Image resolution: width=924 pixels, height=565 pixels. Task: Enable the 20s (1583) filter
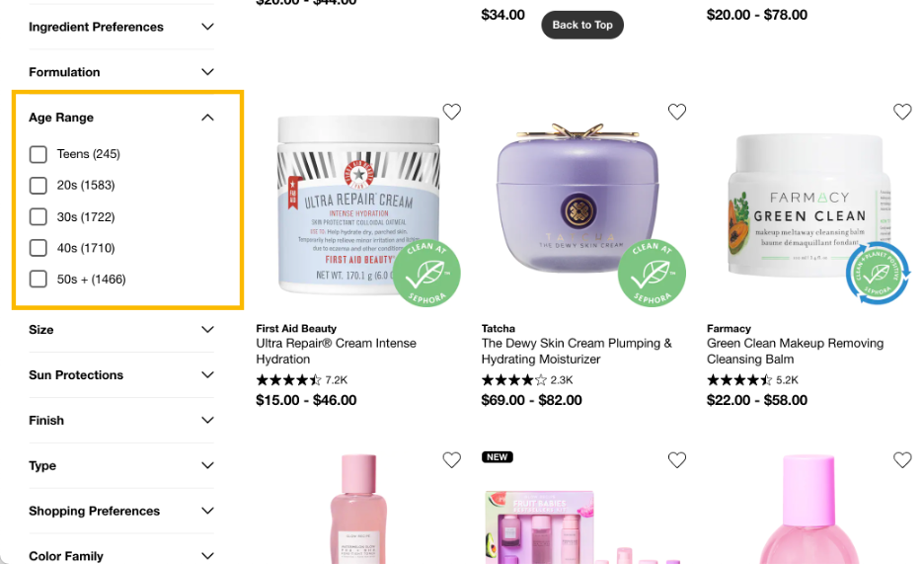coord(38,185)
